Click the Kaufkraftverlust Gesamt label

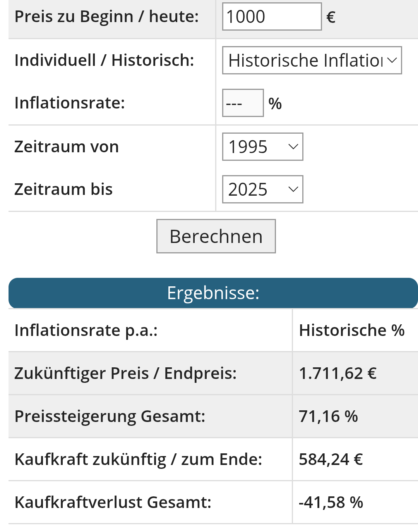pyautogui.click(x=113, y=503)
